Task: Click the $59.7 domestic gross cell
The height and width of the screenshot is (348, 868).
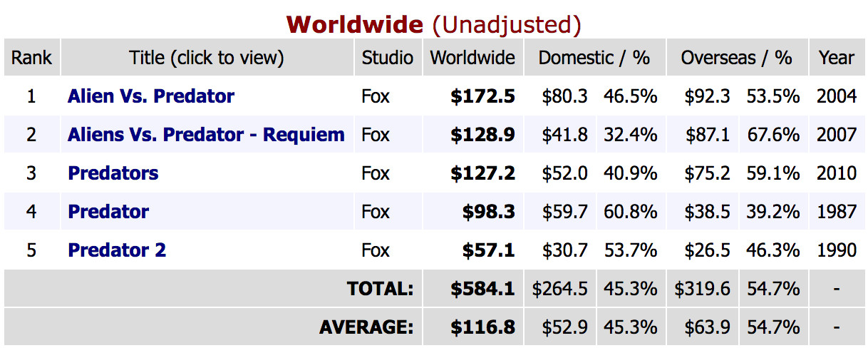Action: [565, 212]
